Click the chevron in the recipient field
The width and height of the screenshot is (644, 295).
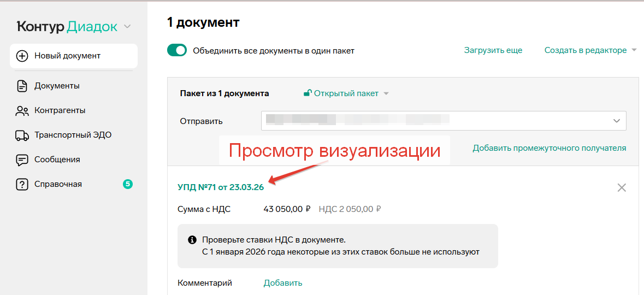617,121
